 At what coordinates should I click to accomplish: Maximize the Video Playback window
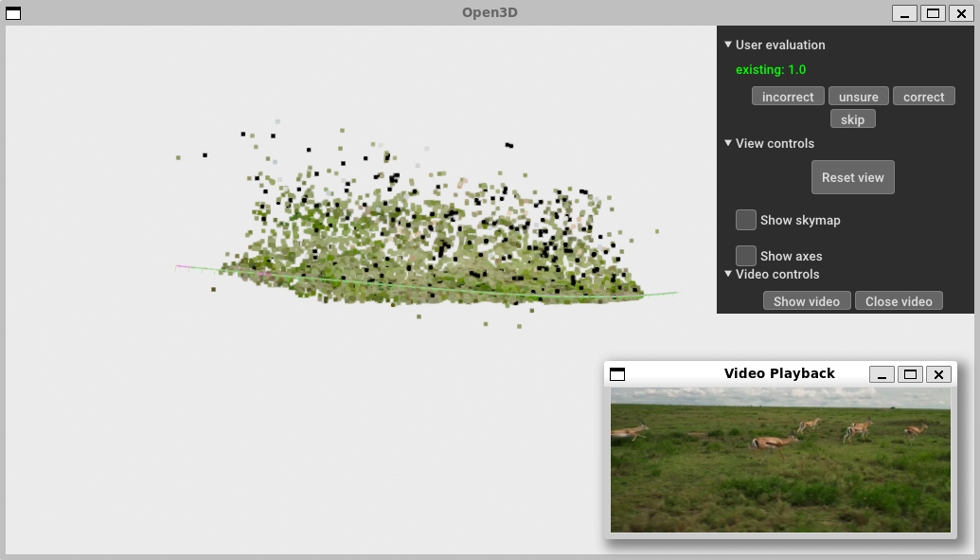point(910,374)
